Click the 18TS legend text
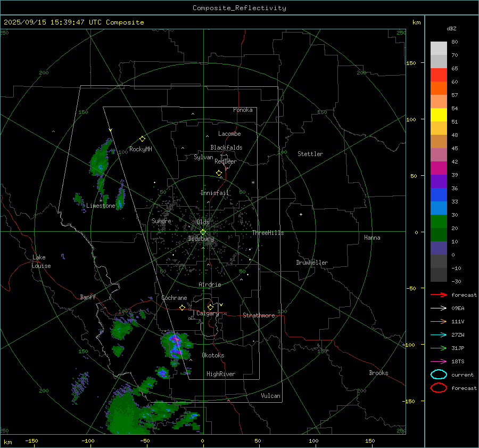 pos(458,362)
